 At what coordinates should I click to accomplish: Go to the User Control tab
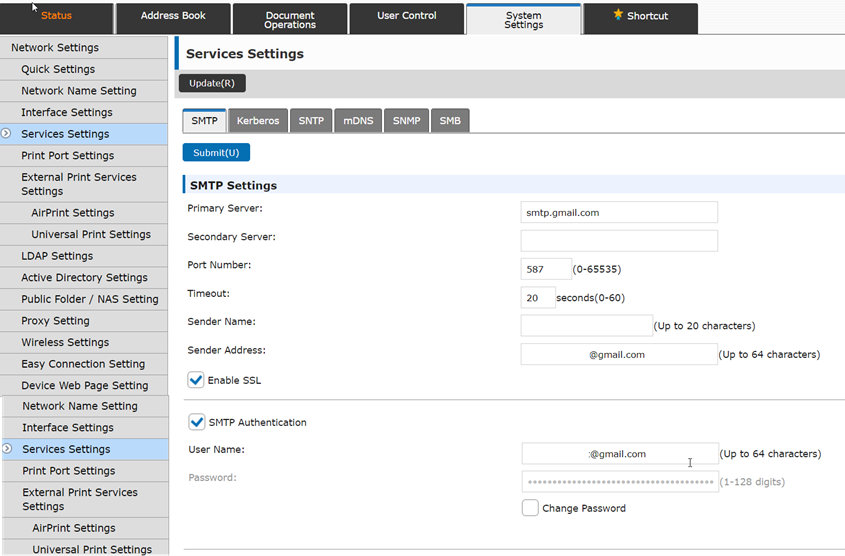coord(406,19)
